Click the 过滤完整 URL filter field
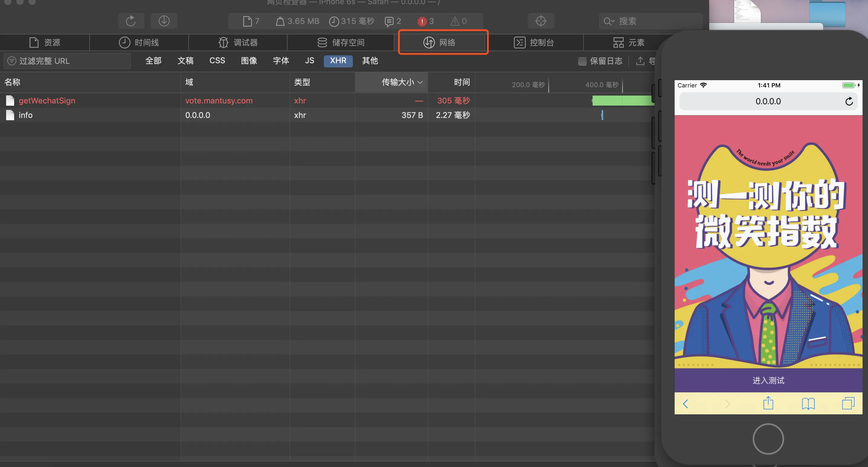This screenshot has width=868, height=467. (67, 61)
